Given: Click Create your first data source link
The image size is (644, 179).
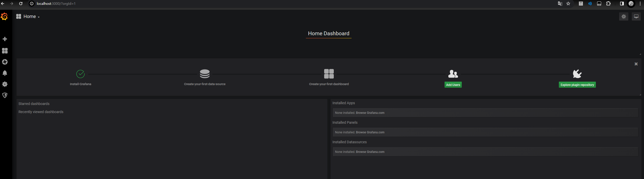Looking at the screenshot, I should click(x=205, y=84).
